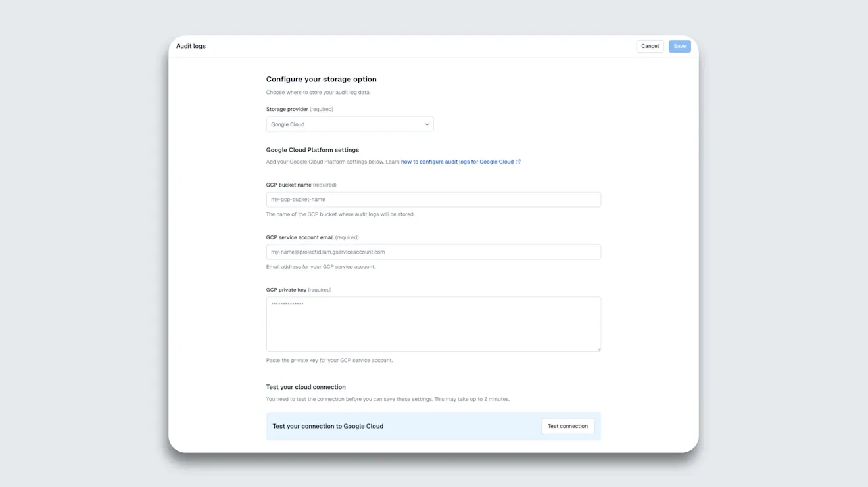Cancel the audit logs configuration

click(650, 46)
